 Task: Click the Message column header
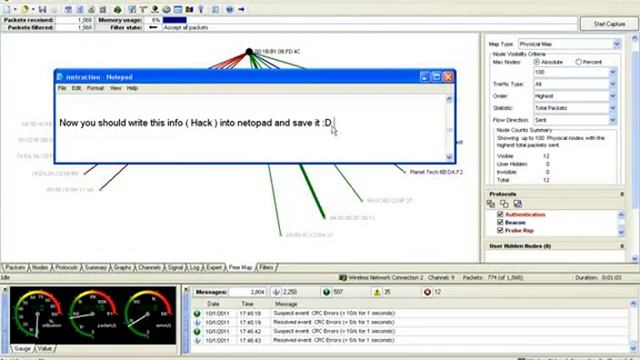(x=286, y=304)
